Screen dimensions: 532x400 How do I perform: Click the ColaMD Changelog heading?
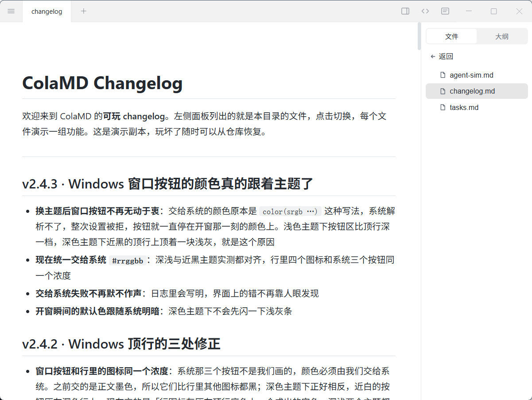coord(102,83)
